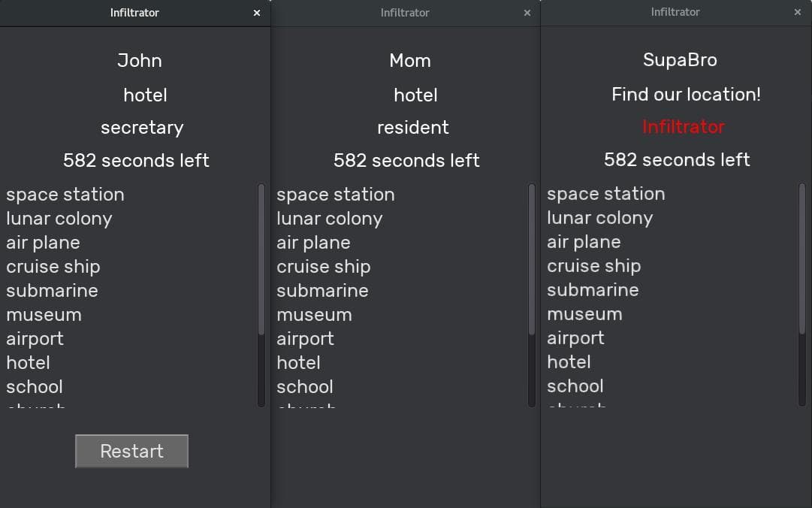Image resolution: width=812 pixels, height=508 pixels.
Task: Select hotel in SupaBro's location list
Action: pyautogui.click(x=569, y=362)
